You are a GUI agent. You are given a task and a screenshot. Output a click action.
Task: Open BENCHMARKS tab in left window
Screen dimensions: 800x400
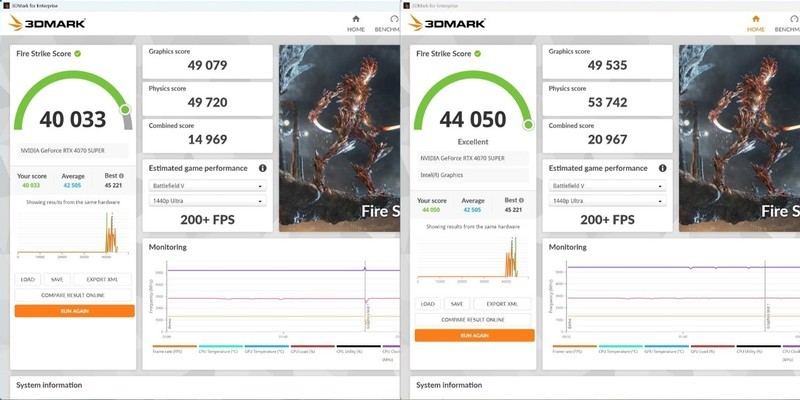pos(387,23)
